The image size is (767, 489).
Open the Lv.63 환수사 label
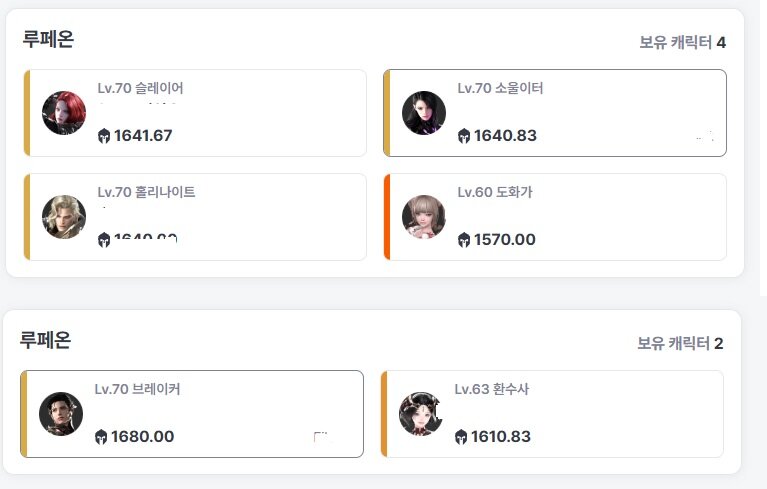point(492,389)
